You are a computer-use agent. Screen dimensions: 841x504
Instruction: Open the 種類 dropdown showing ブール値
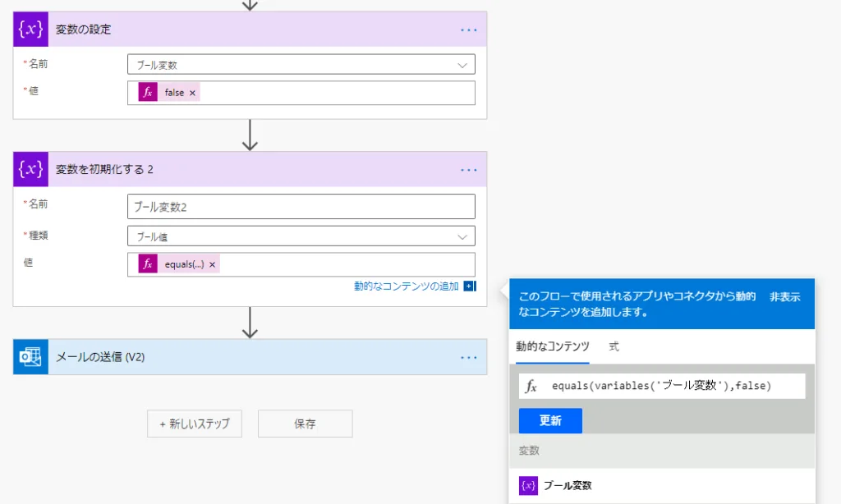coord(299,236)
